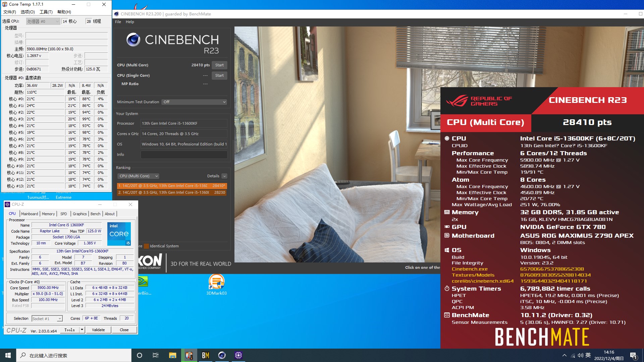Start the CPU (Single Core) test
This screenshot has width=644, height=362.
219,75
